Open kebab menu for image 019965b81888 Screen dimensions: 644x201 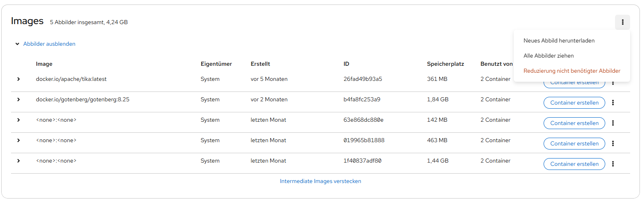pos(613,143)
